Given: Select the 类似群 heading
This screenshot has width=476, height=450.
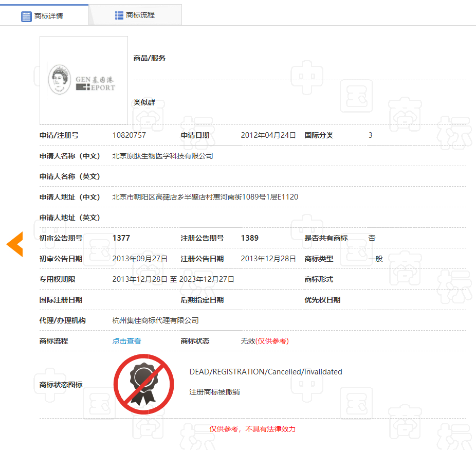Looking at the screenshot, I should click(144, 102).
